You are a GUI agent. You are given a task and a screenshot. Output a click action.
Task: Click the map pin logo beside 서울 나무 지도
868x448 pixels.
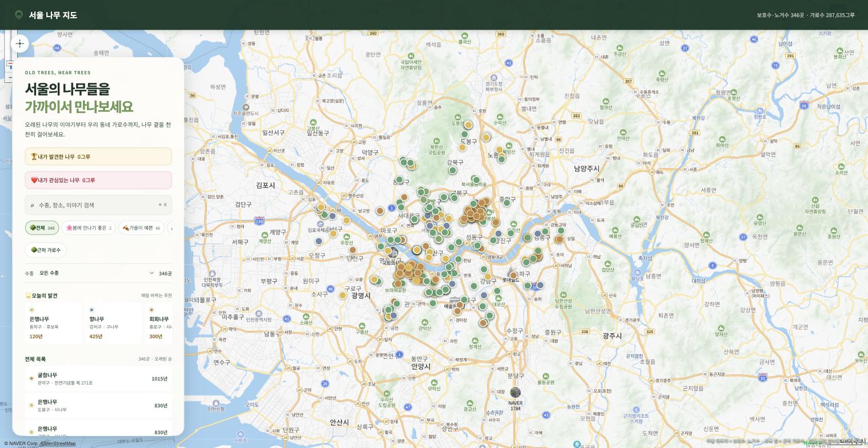(x=19, y=15)
